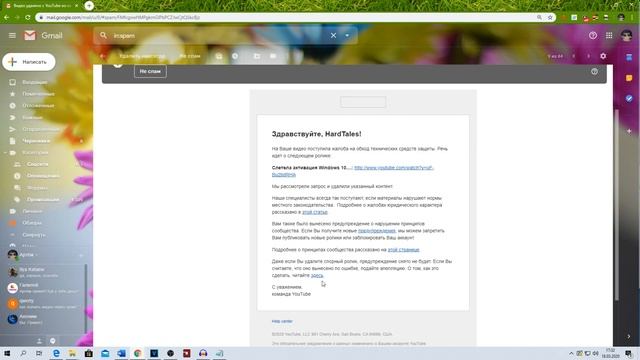
Task: Open the Updates category (Оповещения)
Action: (43, 176)
